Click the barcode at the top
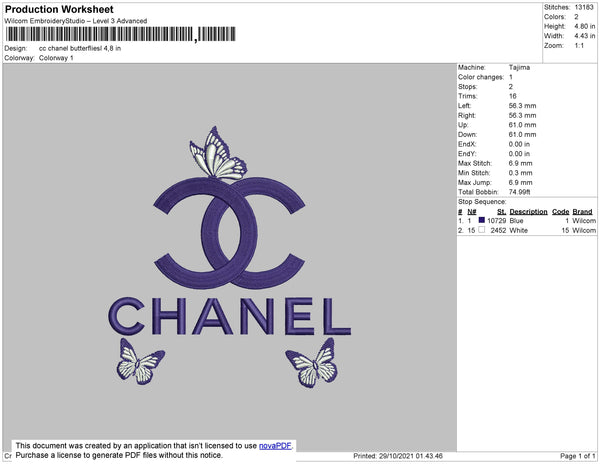This screenshot has width=600, height=464. [x=121, y=34]
